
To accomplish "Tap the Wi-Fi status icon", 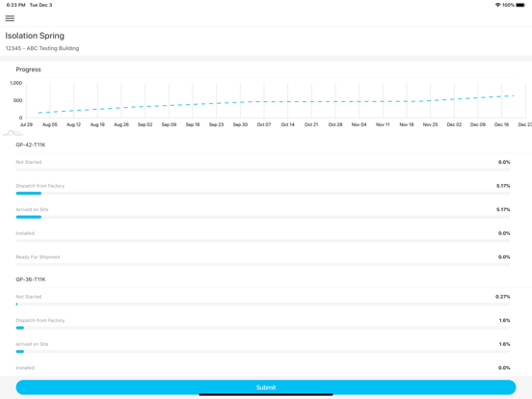I will coord(497,5).
